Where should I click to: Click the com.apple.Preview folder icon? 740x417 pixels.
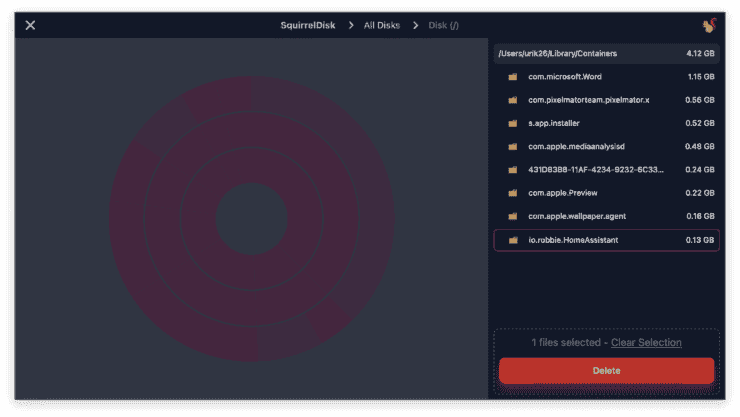(512, 193)
